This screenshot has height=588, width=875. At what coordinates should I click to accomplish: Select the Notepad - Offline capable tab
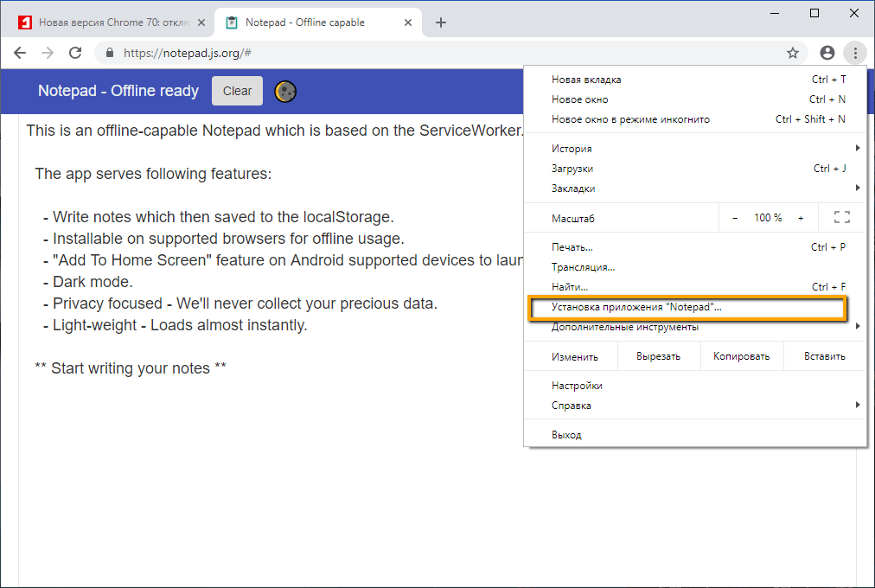coord(318,22)
